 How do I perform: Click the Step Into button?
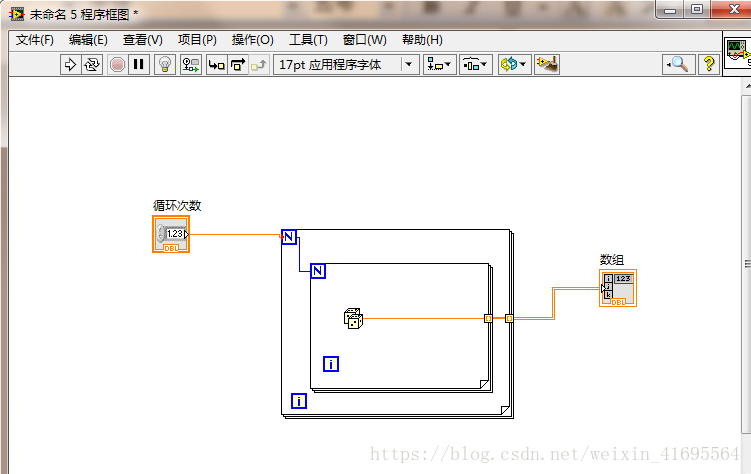216,65
